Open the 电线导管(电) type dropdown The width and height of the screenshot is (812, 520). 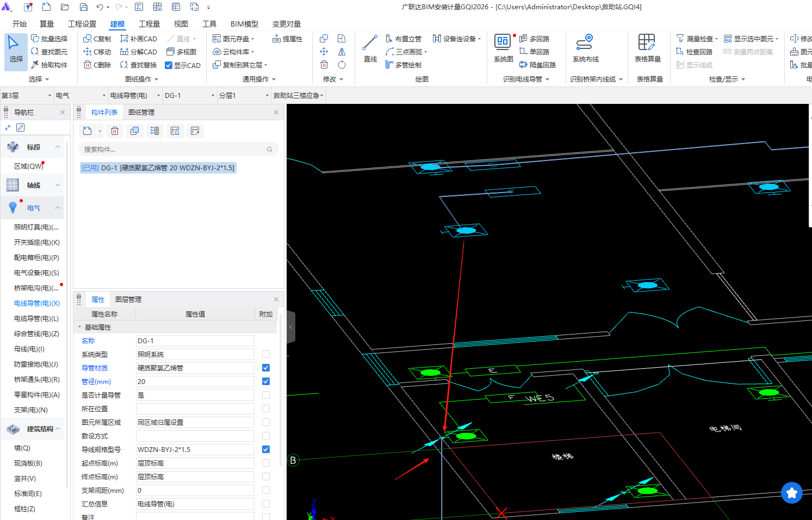[135, 95]
